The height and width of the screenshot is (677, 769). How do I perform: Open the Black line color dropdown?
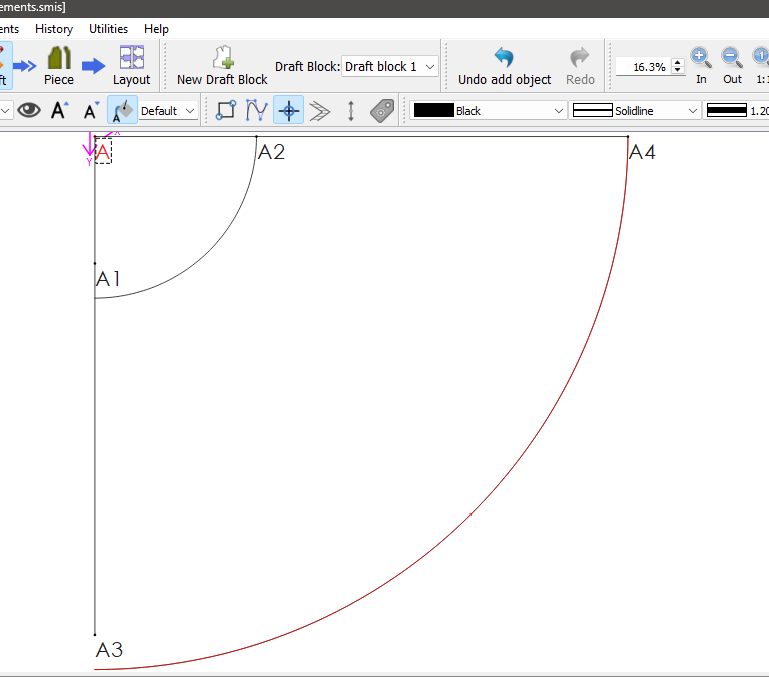(488, 111)
